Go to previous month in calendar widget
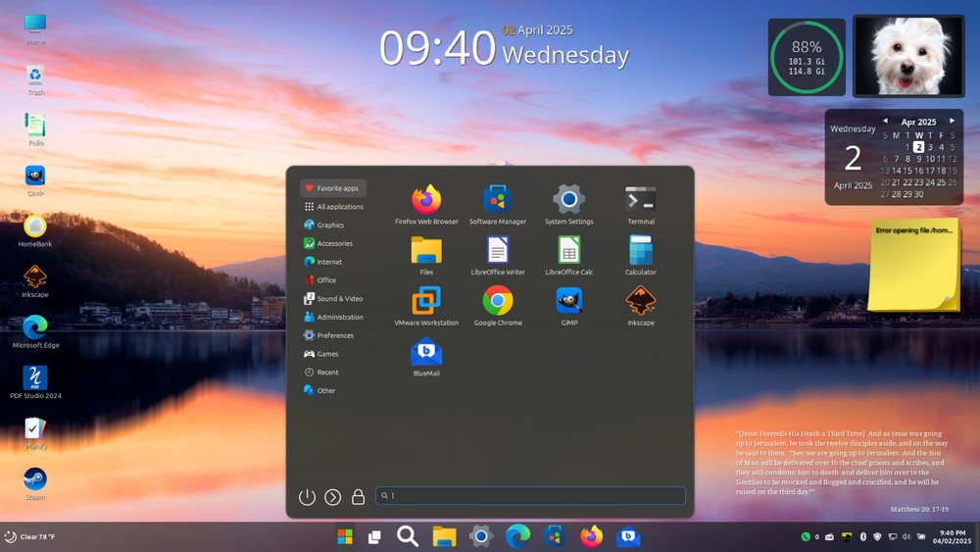Image resolution: width=980 pixels, height=552 pixels. [x=885, y=121]
